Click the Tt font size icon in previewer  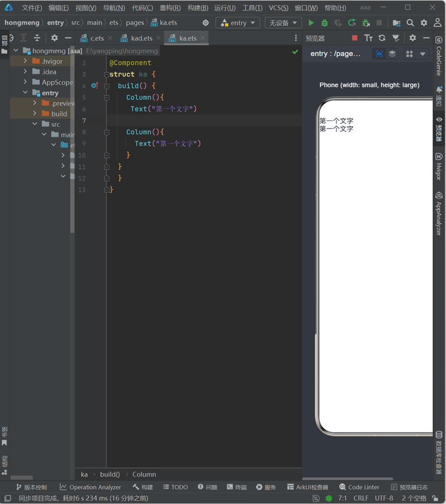(368, 38)
